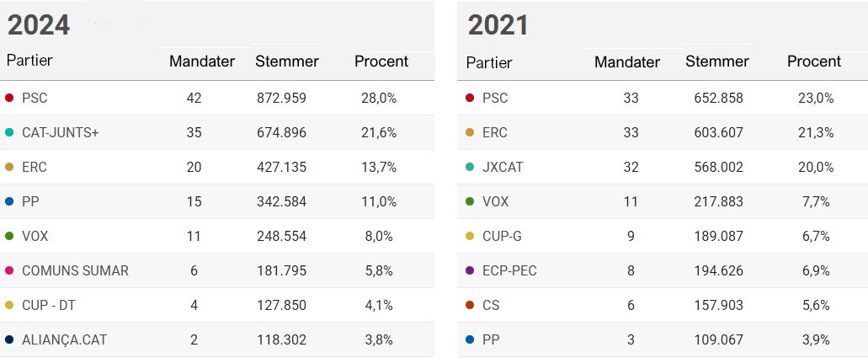Viewport: 868px width, 358px height.
Task: Click the 2024 heading
Action: tap(39, 25)
